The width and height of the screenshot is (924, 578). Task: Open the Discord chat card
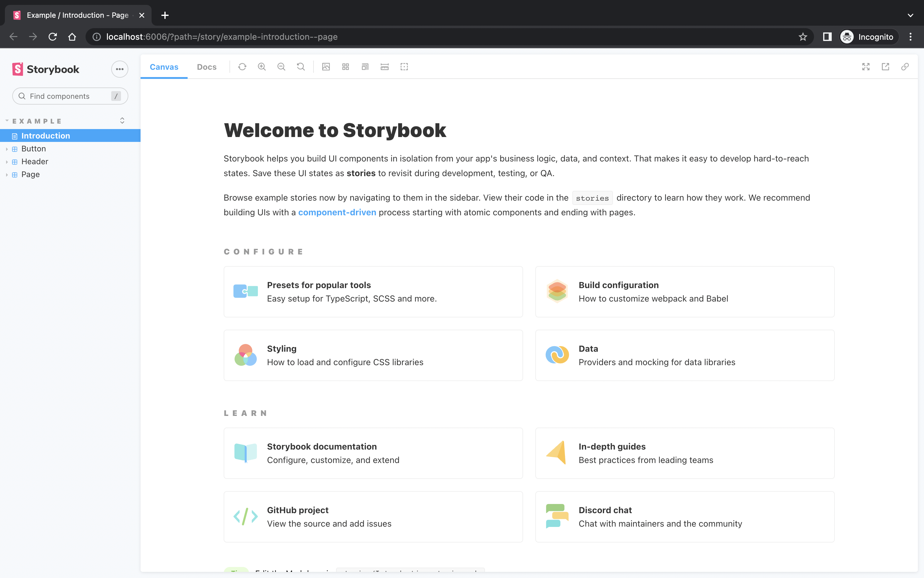pyautogui.click(x=685, y=517)
